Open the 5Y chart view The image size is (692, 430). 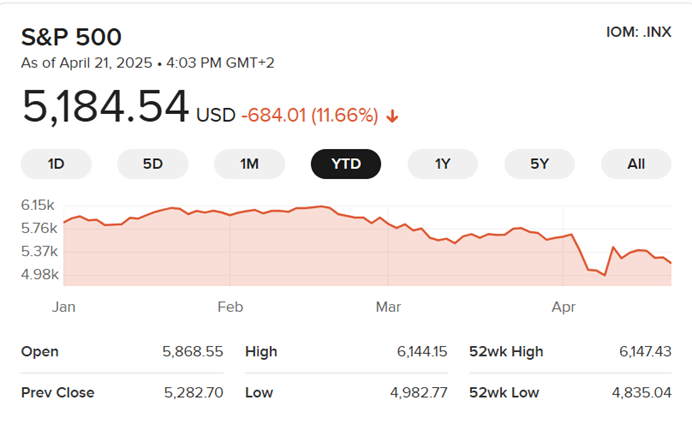pyautogui.click(x=539, y=164)
